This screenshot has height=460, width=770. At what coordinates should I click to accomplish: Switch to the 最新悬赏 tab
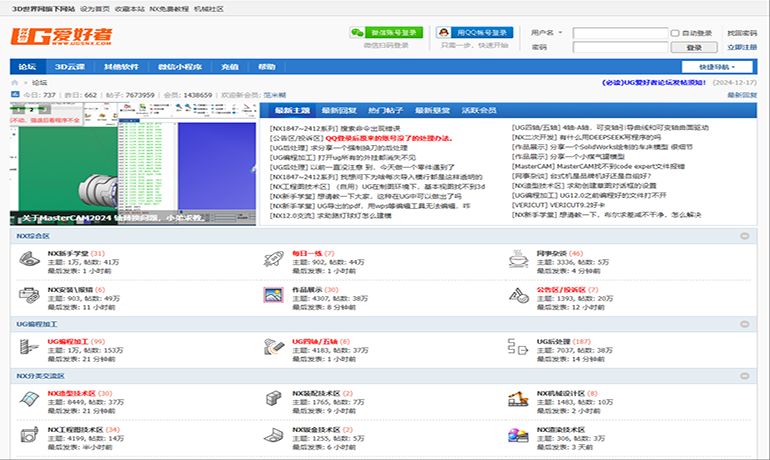[x=432, y=110]
